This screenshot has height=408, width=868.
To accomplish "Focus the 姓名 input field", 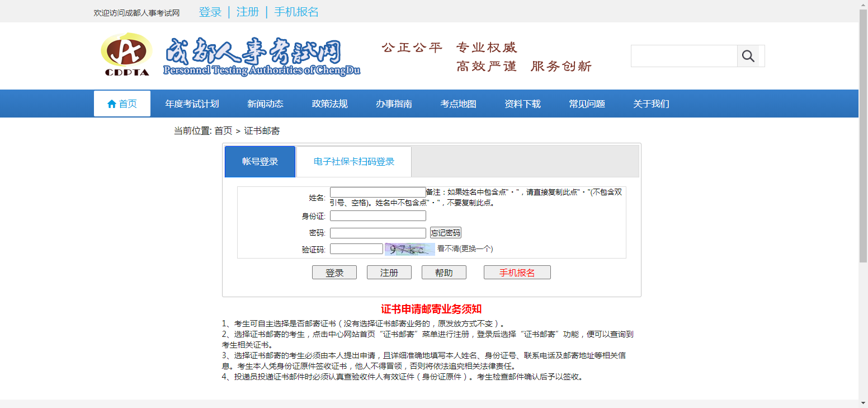I will (x=378, y=192).
